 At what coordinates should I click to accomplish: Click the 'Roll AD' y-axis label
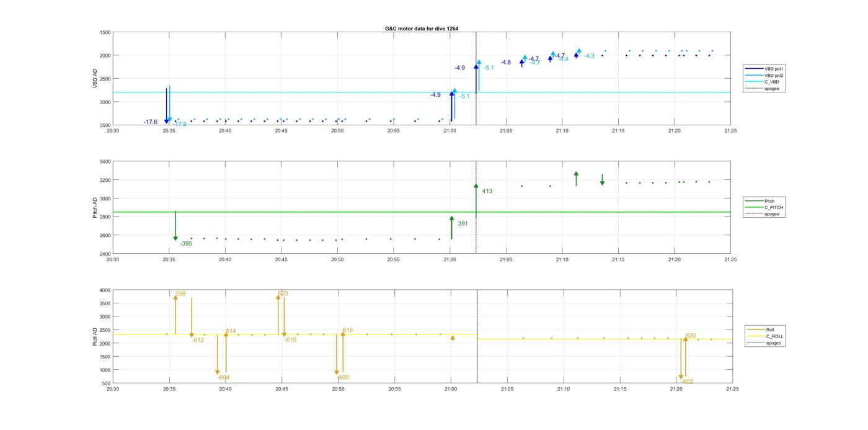point(95,336)
